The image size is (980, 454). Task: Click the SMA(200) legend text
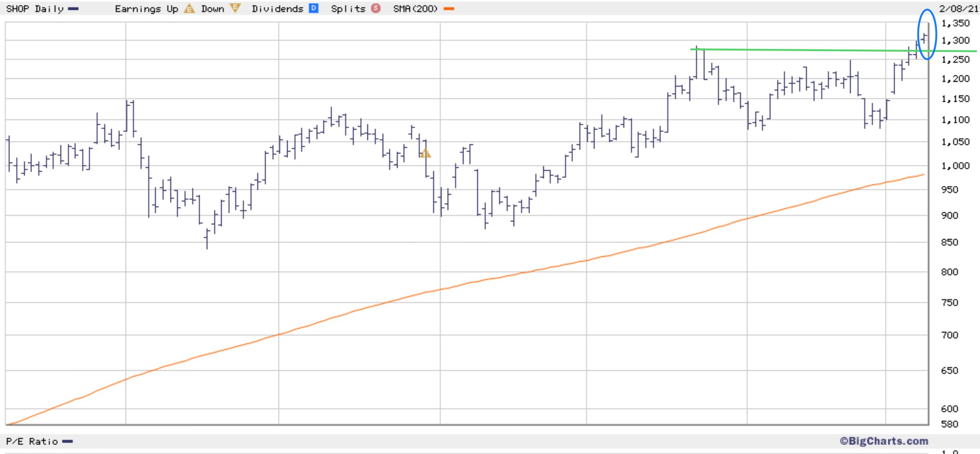coord(415,9)
